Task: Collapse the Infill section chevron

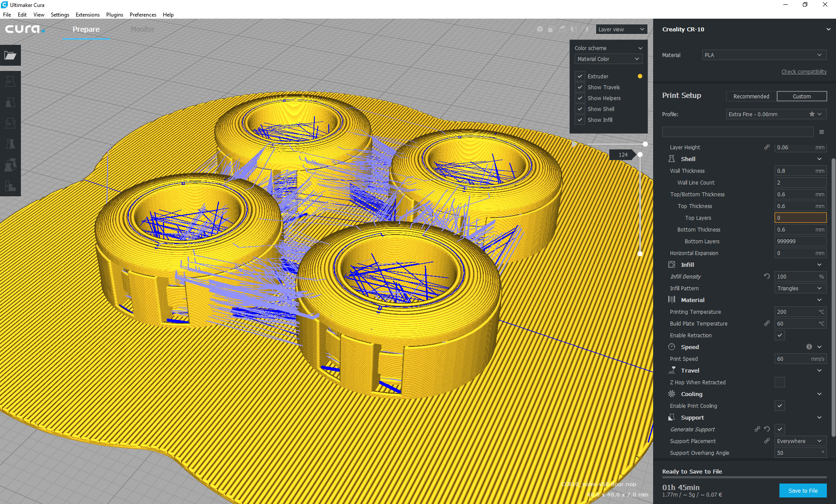Action: tap(819, 265)
